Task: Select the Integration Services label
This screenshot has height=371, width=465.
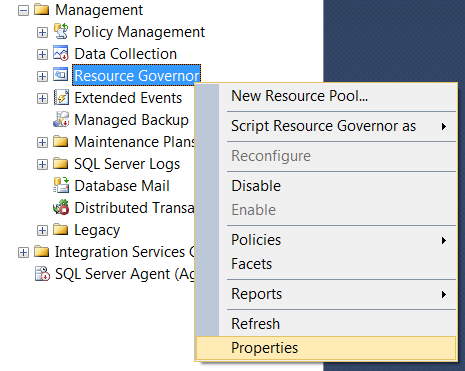Action: point(125,252)
